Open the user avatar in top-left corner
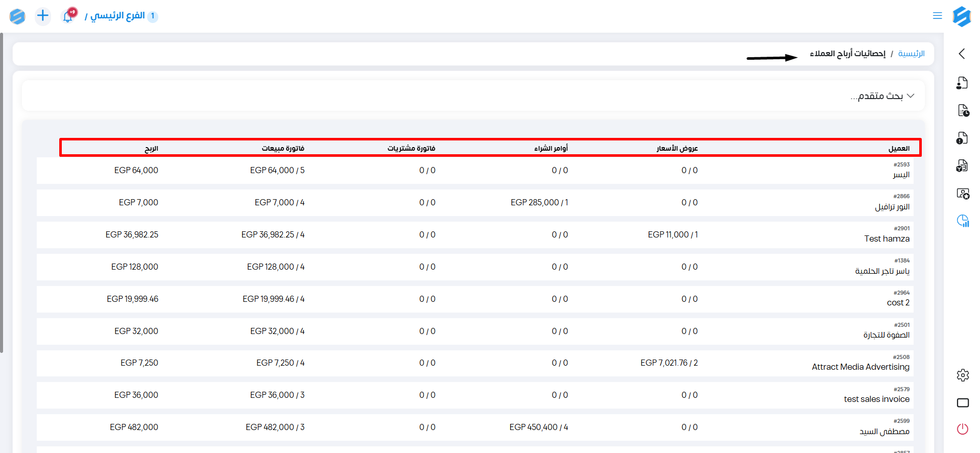Viewport: 980px width, 453px height. (17, 16)
